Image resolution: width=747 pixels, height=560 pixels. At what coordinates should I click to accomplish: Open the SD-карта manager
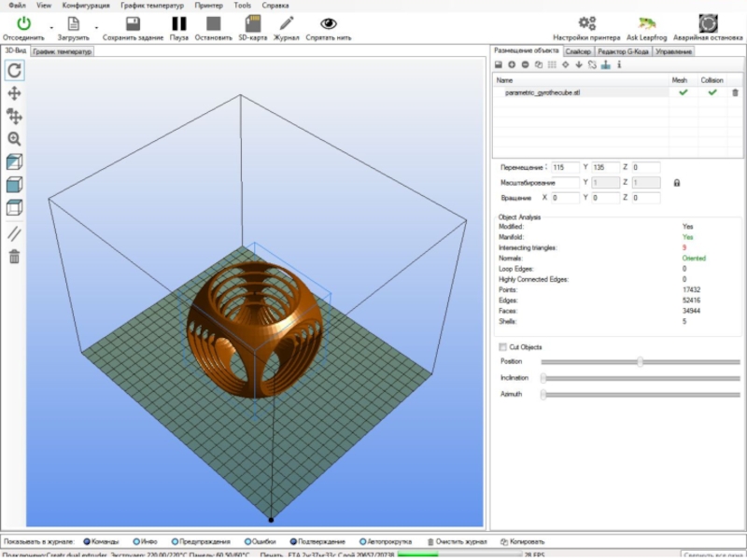point(252,23)
